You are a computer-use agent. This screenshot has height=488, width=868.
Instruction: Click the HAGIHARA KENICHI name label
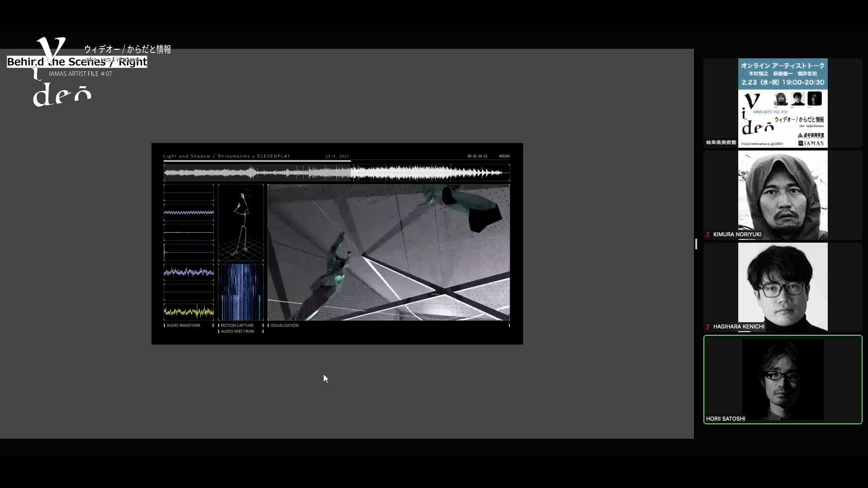[x=739, y=327]
